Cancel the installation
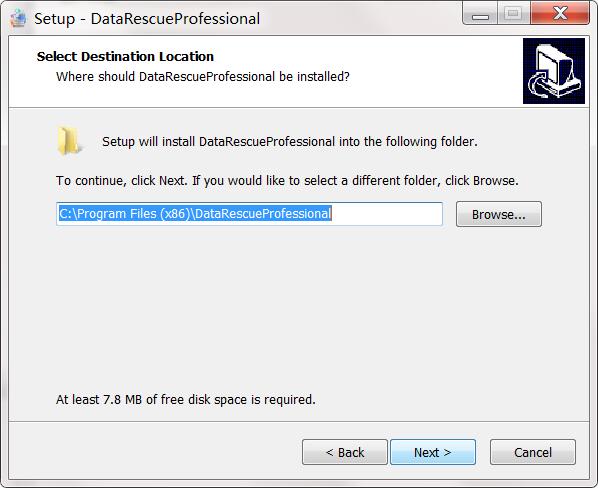This screenshot has height=488, width=598. point(533,452)
